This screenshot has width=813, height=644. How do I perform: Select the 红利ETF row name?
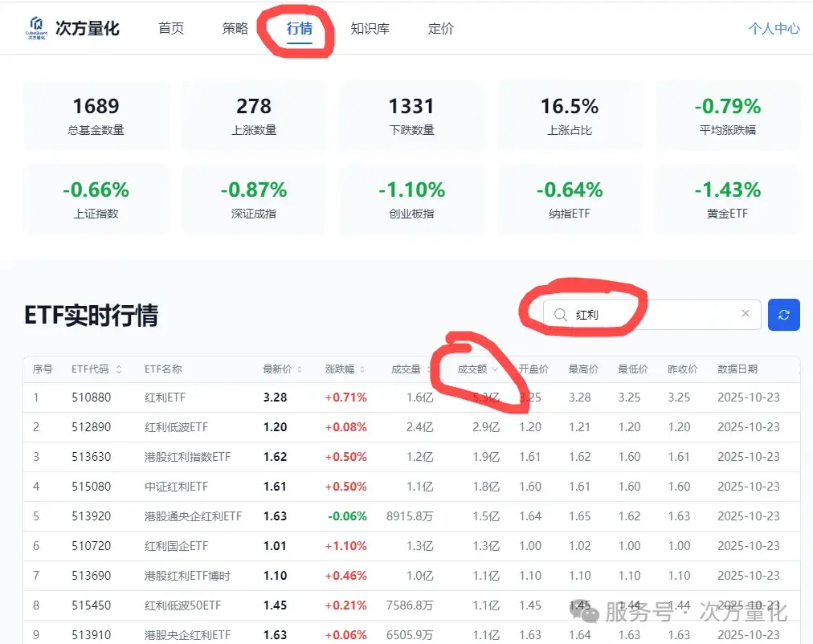165,397
